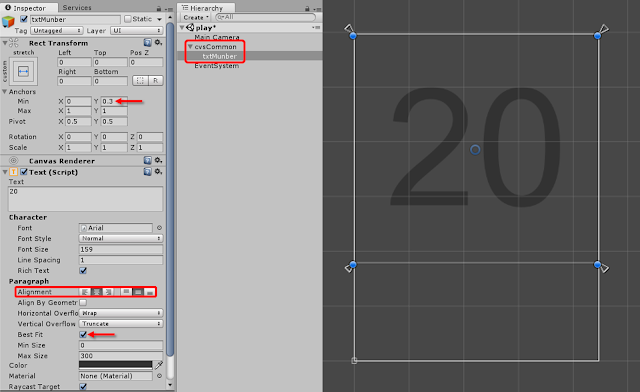Open the Material object picker circle
Image resolution: width=640 pixels, height=392 pixels.
pos(159,376)
